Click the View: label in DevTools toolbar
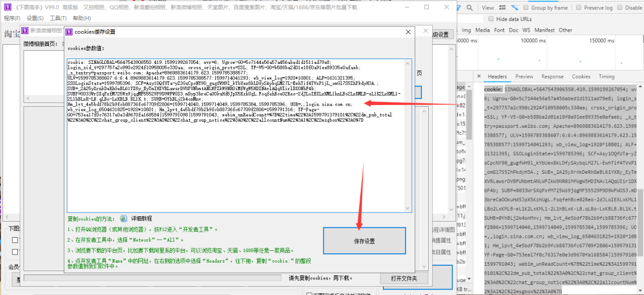This screenshot has width=644, height=295. (x=488, y=7)
